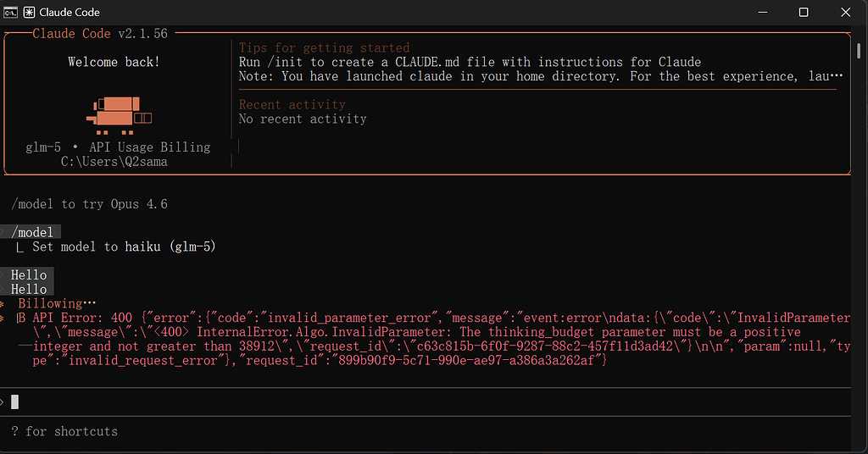Click the 'Welcome back!' text
The height and width of the screenshot is (454, 868).
tap(114, 62)
